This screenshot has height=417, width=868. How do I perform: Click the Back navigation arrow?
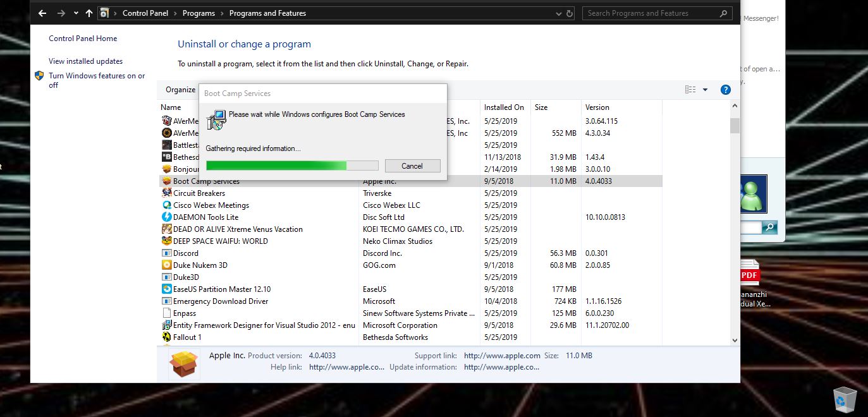pyautogui.click(x=42, y=13)
